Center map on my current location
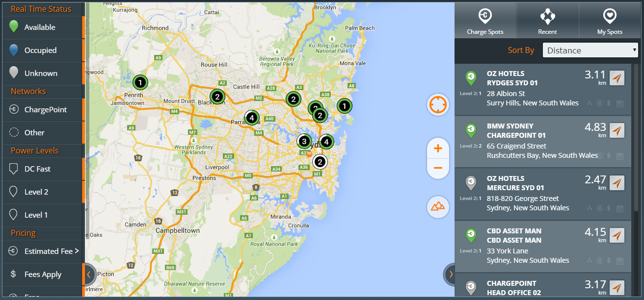 [x=438, y=104]
